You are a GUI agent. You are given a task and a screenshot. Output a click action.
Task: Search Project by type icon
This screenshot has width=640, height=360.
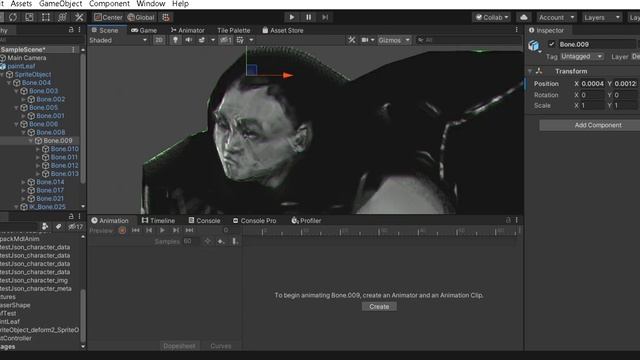pyautogui.click(x=45, y=227)
